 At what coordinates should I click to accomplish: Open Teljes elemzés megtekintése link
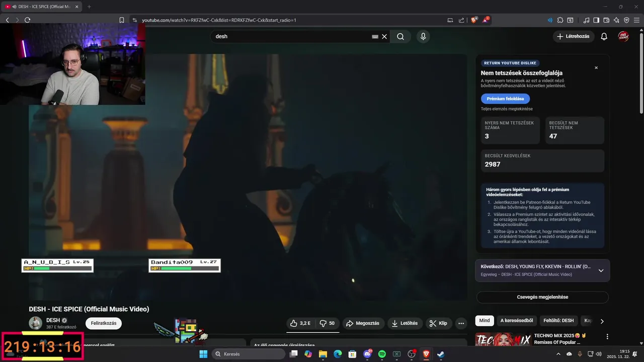[507, 109]
